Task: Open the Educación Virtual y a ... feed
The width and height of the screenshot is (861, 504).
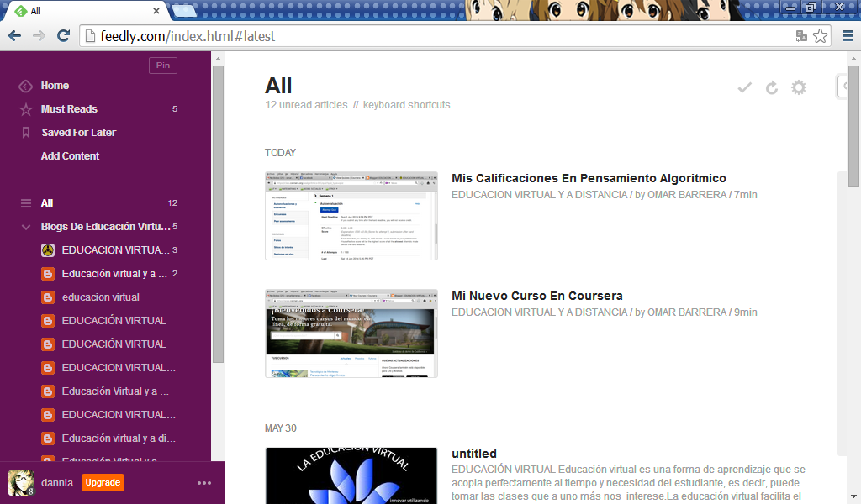Action: pos(115,391)
